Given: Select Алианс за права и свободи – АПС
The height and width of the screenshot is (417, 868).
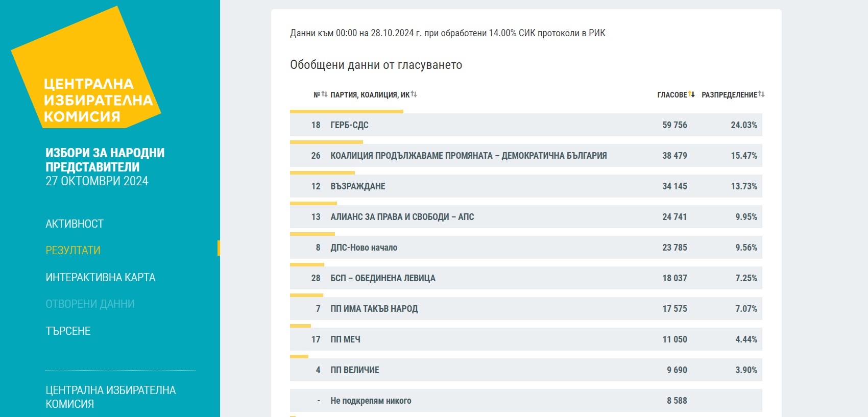Looking at the screenshot, I should [x=402, y=217].
